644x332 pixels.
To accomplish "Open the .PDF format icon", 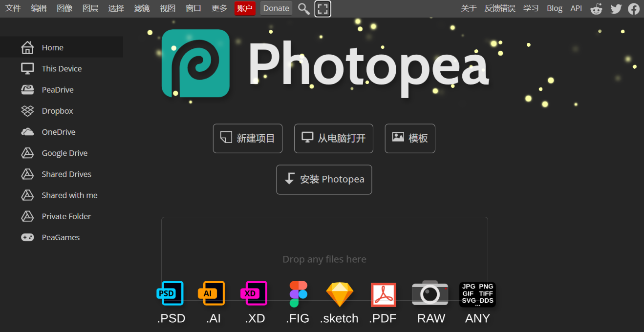I will (x=383, y=293).
